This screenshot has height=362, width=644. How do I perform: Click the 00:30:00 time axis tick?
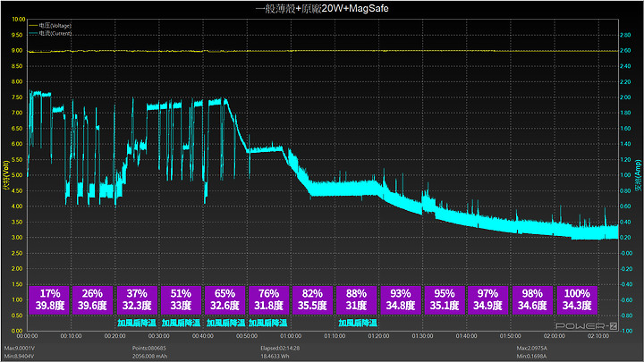(159, 336)
